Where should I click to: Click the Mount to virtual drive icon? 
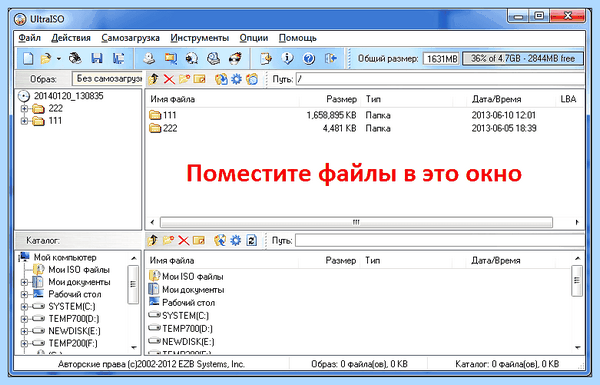213,59
